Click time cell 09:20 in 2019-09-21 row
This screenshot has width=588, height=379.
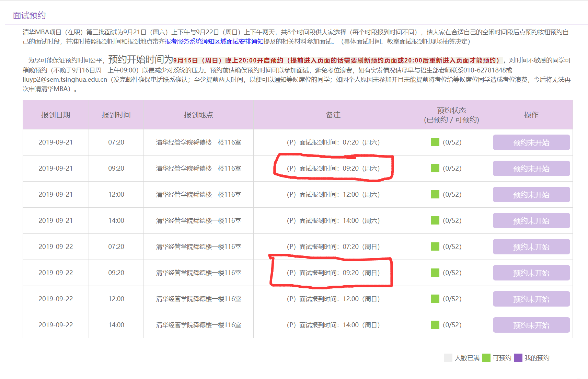(x=116, y=168)
